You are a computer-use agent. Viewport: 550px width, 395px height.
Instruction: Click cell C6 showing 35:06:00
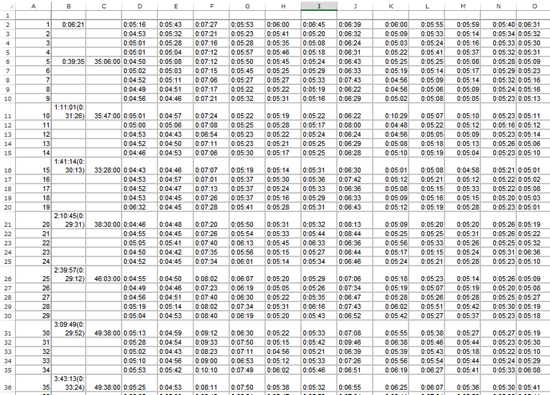[104, 62]
